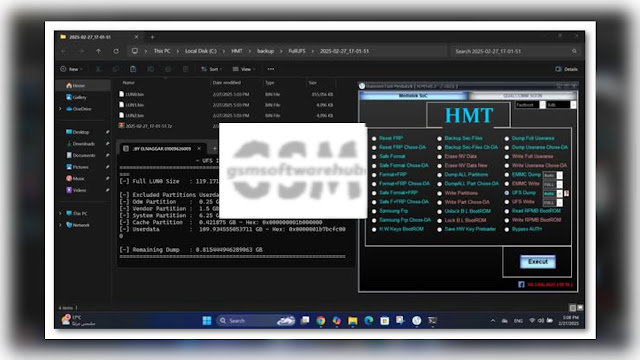Open the Terminal icon on the taskbar

click(x=432, y=321)
